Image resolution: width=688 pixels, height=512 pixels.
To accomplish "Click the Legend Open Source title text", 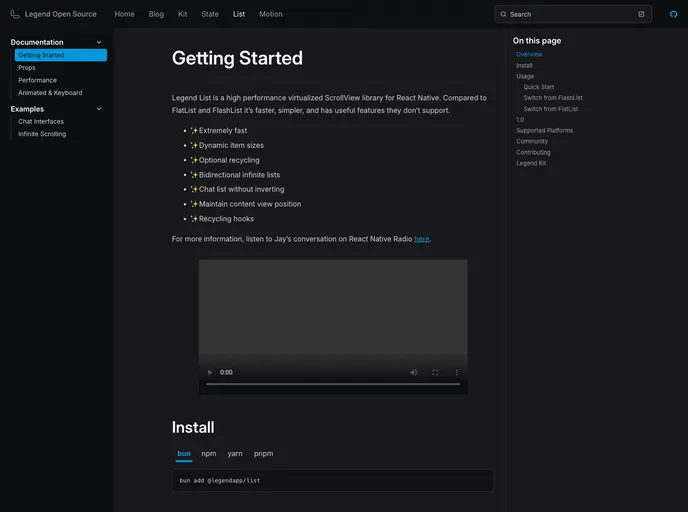I will coord(61,14).
